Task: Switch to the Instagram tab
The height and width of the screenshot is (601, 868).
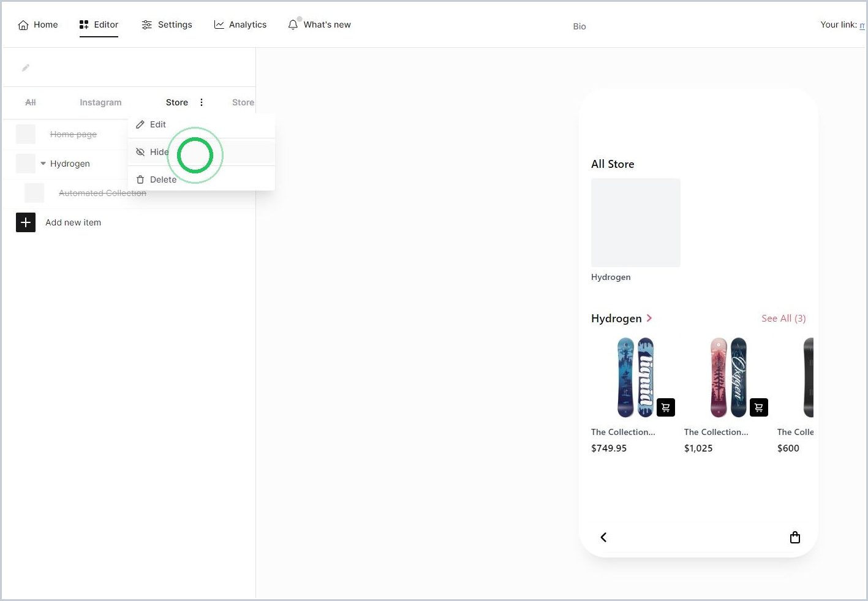Action: tap(100, 102)
